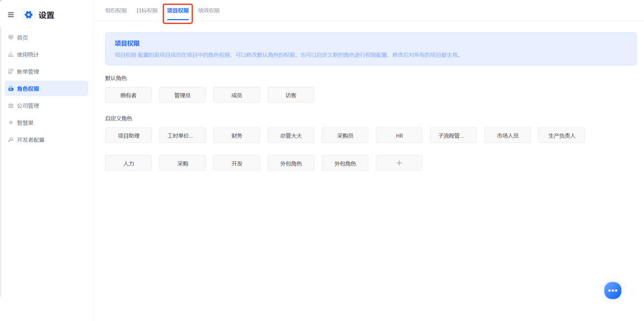This screenshot has height=321, width=644.
Task: Open the 市场人员 custom role
Action: point(507,135)
